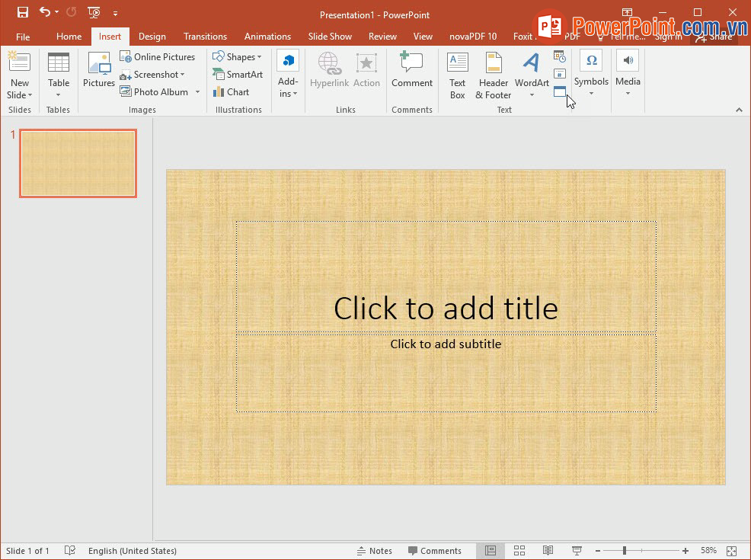Switch to Slide Sorter view
Screen dimensions: 751x560
pyautogui.click(x=519, y=551)
